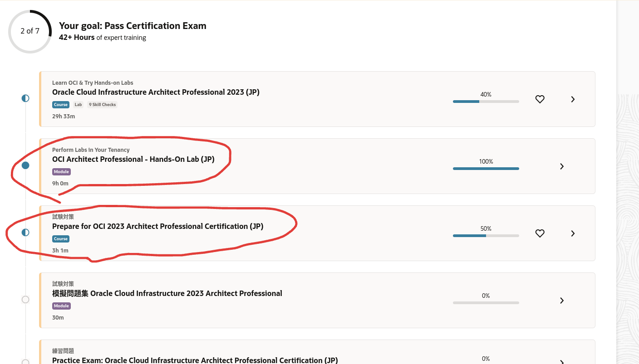The image size is (639, 364).
Task: Click the Course tag under Architect Professional 2023
Action: [61, 105]
